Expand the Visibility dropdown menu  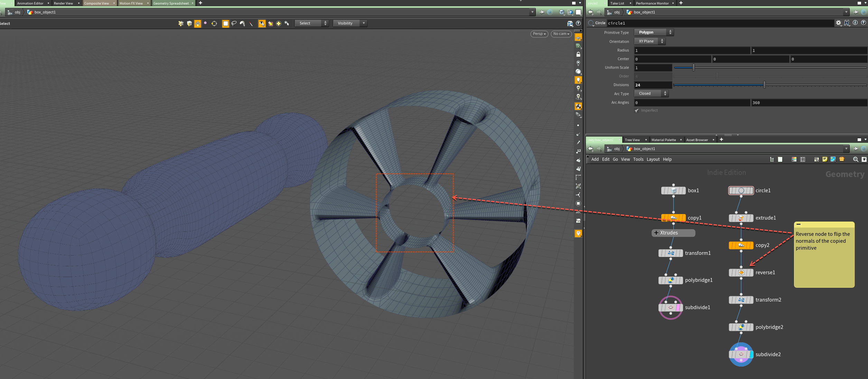coord(350,23)
